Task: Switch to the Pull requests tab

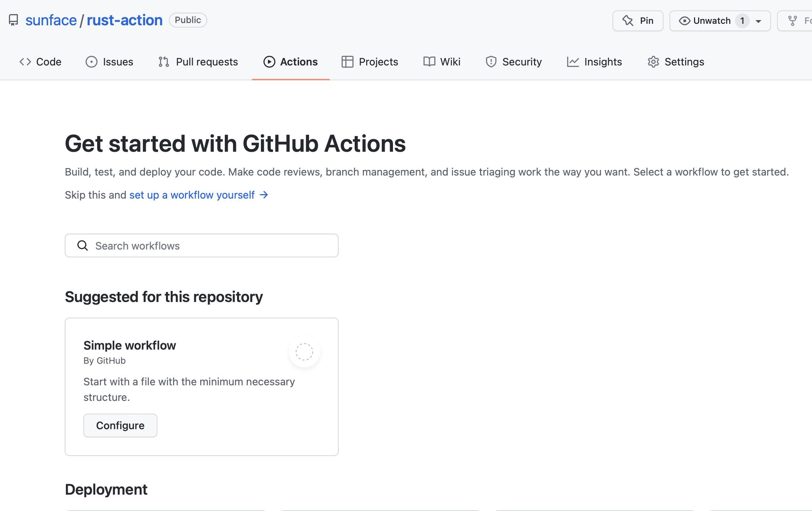Action: tap(207, 62)
